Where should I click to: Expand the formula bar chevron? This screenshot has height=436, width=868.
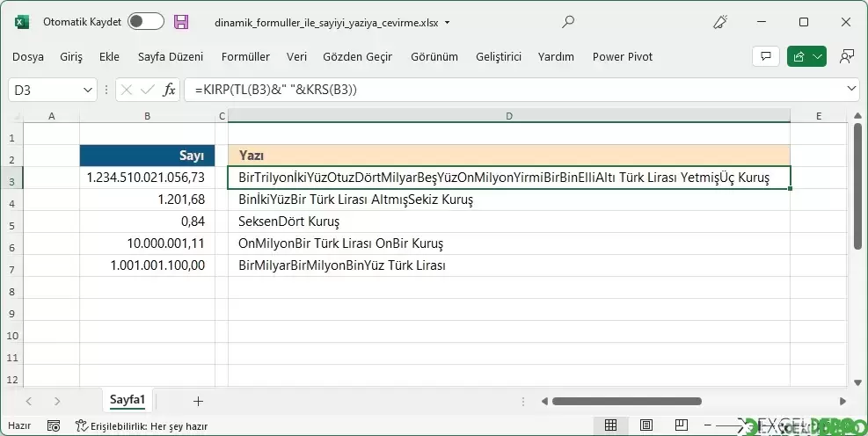[851, 89]
